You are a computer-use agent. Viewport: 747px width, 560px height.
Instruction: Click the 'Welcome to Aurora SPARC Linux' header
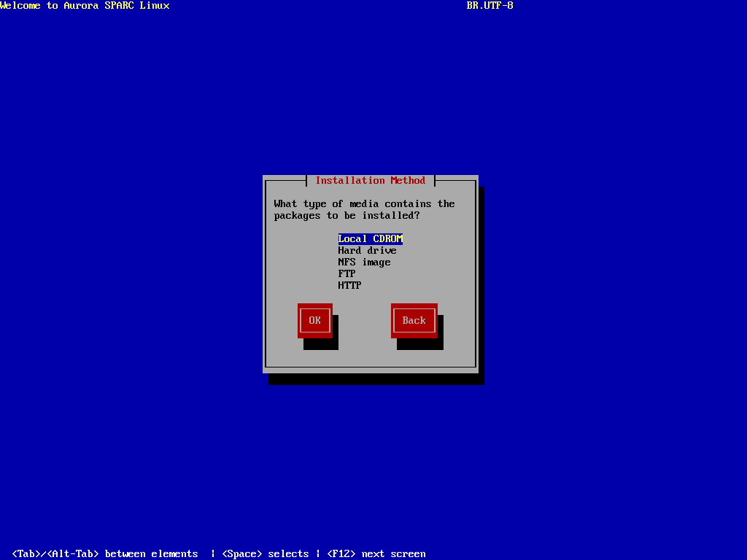(x=85, y=6)
